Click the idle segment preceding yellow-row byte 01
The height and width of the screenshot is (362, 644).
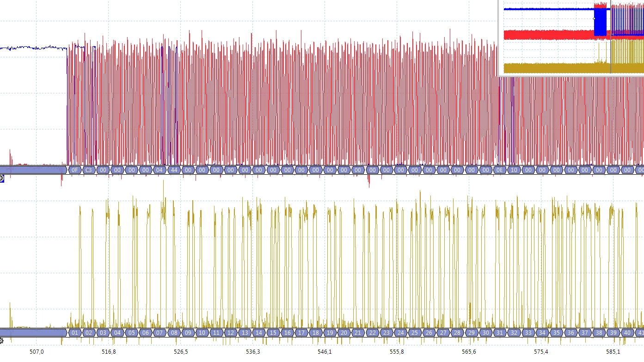33,332
